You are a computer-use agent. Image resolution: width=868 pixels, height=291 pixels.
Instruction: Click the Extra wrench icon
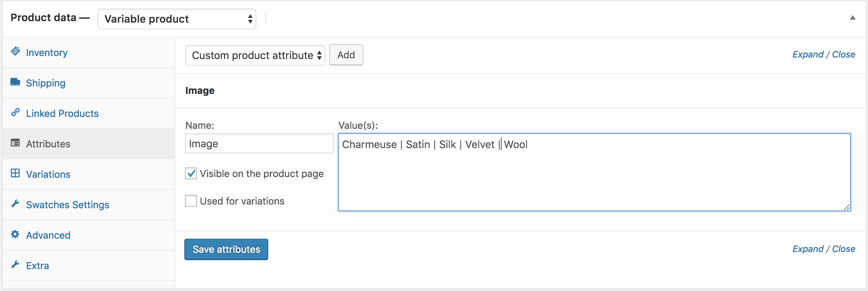coord(15,265)
